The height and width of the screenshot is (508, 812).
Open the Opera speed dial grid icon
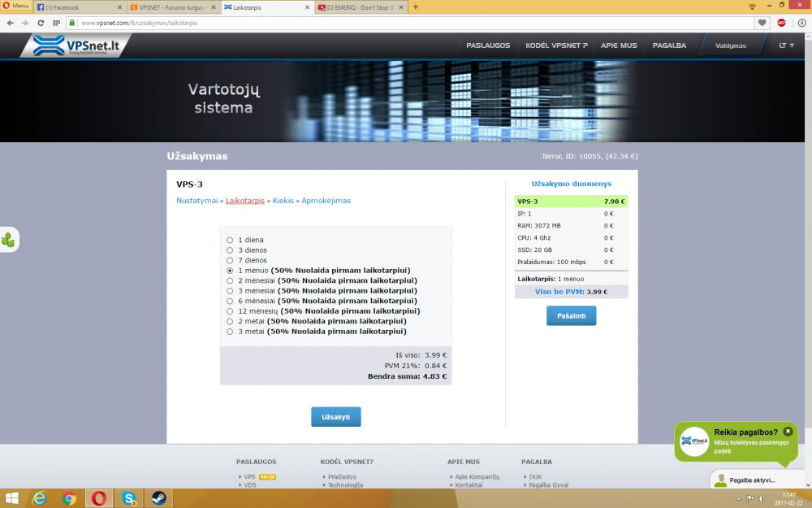57,23
